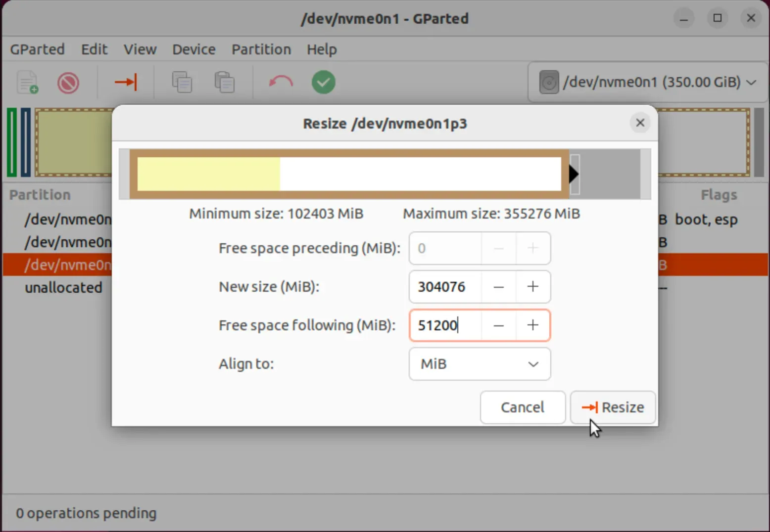Open the Device menu
This screenshot has height=532, width=770.
click(x=194, y=49)
